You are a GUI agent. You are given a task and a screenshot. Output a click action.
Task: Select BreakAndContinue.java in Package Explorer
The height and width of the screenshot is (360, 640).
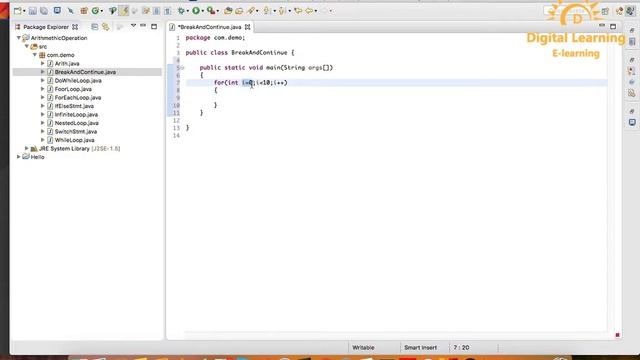pyautogui.click(x=85, y=72)
